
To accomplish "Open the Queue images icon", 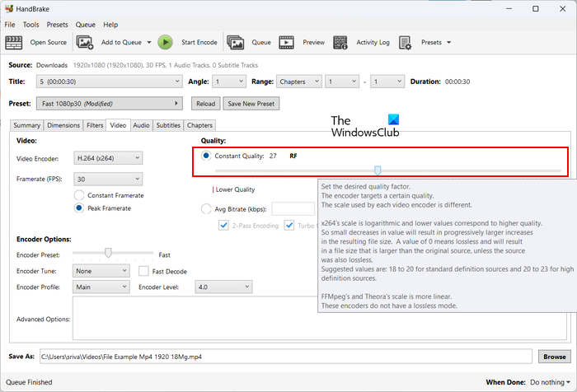I will 236,42.
